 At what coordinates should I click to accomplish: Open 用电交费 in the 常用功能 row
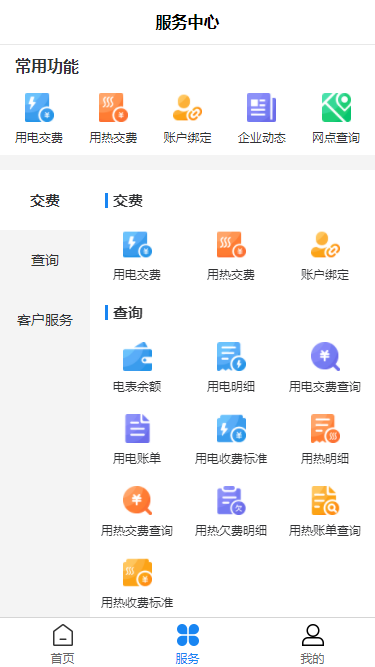click(x=39, y=118)
